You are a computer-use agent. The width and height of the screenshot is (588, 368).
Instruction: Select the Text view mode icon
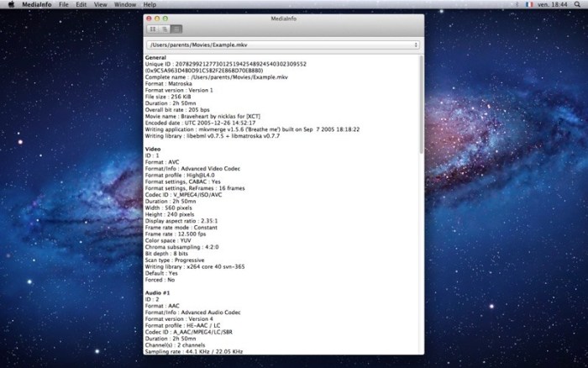coord(176,29)
